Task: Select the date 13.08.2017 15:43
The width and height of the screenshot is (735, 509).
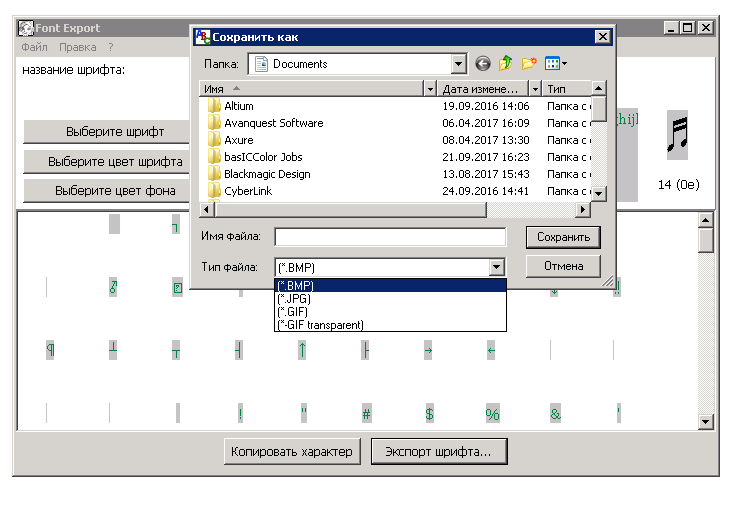Action: pyautogui.click(x=486, y=174)
